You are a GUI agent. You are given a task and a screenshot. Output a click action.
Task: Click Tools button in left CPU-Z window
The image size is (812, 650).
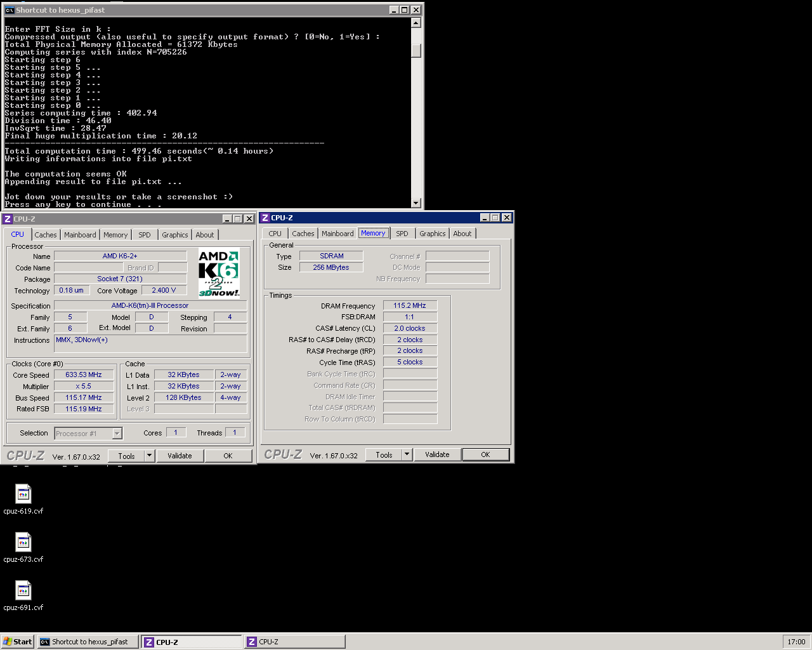click(x=126, y=456)
